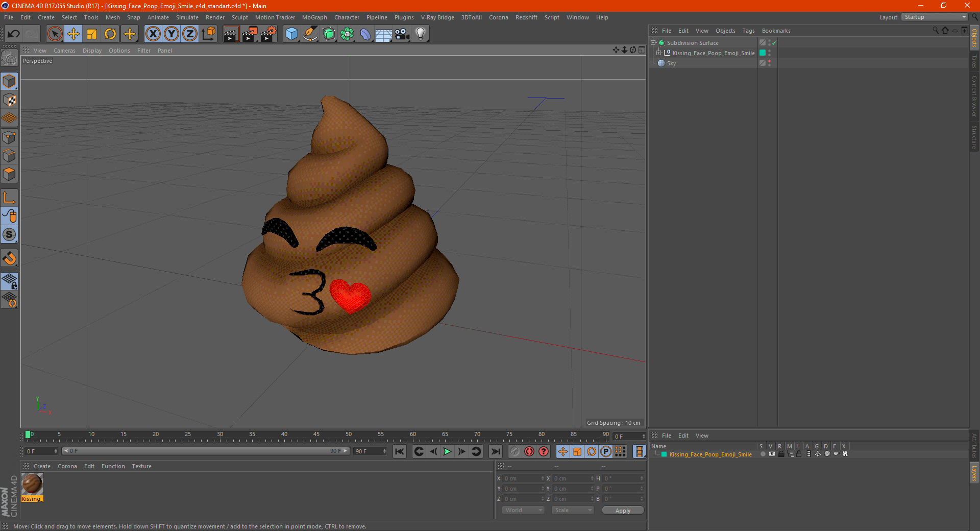Select Edges mode
Viewport: 980px width, 531px height.
9,156
